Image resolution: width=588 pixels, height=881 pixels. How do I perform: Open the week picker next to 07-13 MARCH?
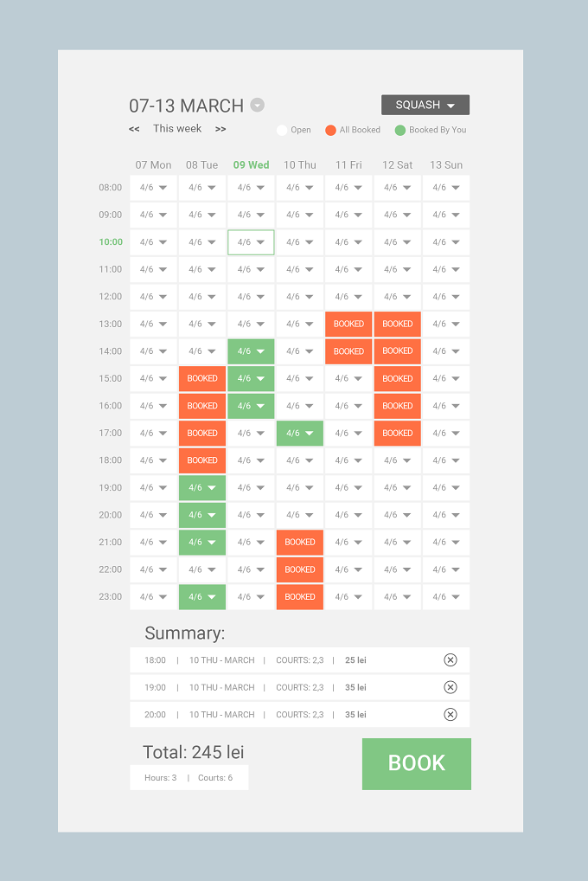[257, 105]
